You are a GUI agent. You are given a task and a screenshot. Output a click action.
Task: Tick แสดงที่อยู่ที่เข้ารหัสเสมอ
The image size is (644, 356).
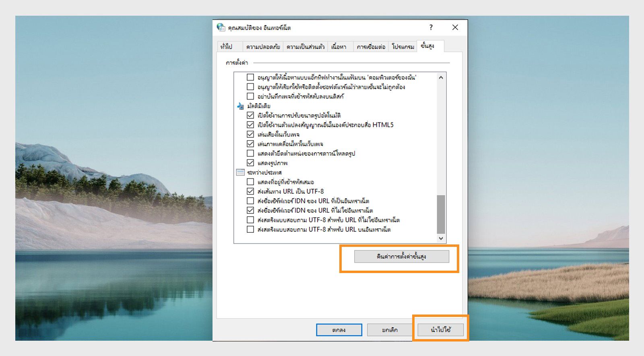pyautogui.click(x=250, y=182)
